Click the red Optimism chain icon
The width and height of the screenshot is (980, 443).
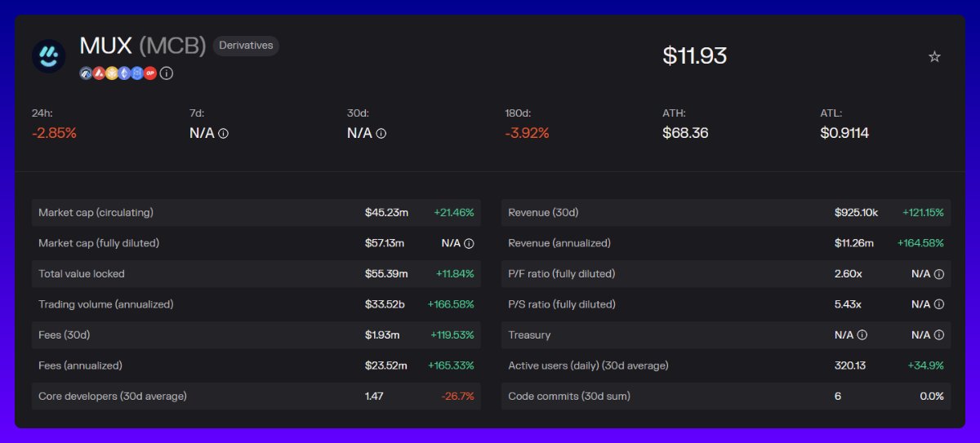(150, 73)
